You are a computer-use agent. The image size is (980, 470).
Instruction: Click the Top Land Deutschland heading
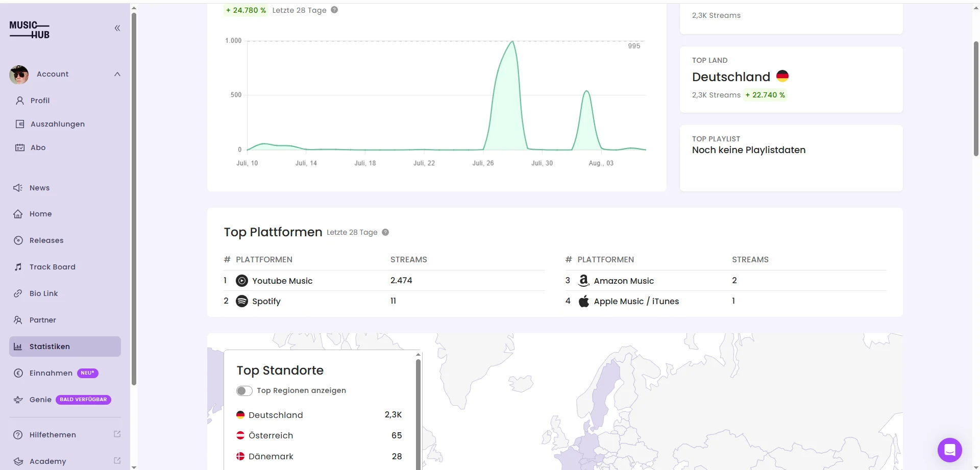(731, 77)
